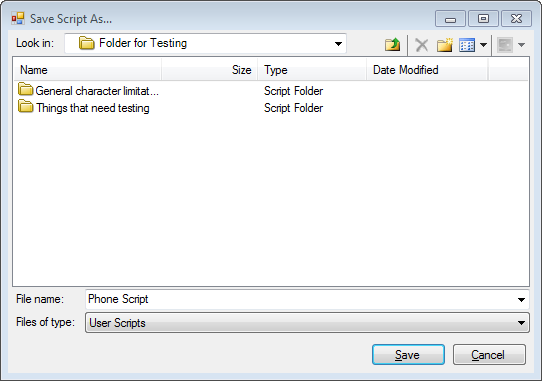Click the greyed-out preview pane icon
Image resolution: width=542 pixels, height=381 pixels.
(x=505, y=45)
